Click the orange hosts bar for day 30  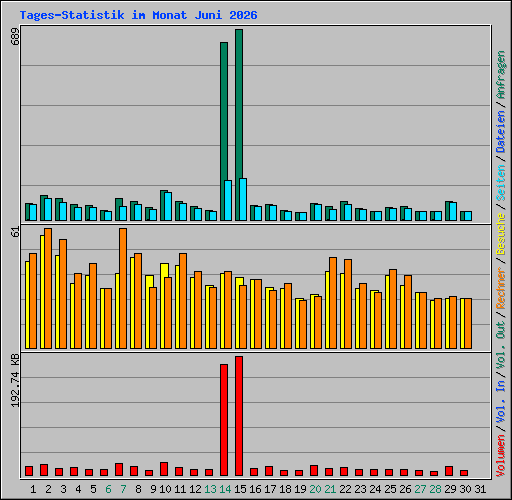(x=468, y=324)
